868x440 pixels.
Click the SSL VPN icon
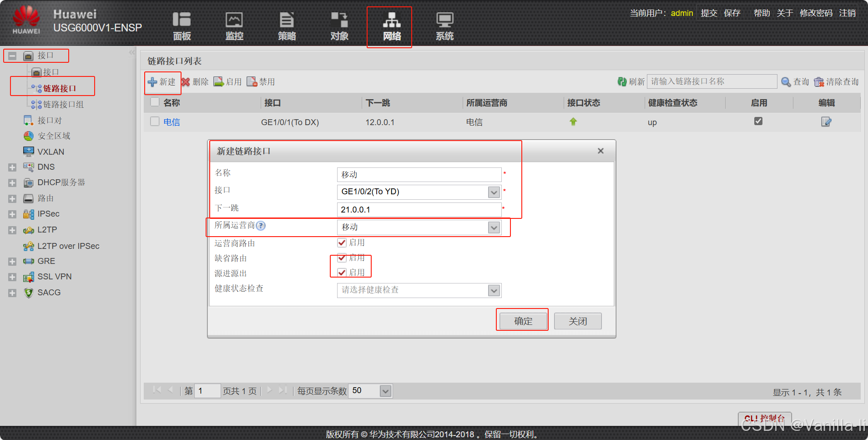[x=29, y=277]
